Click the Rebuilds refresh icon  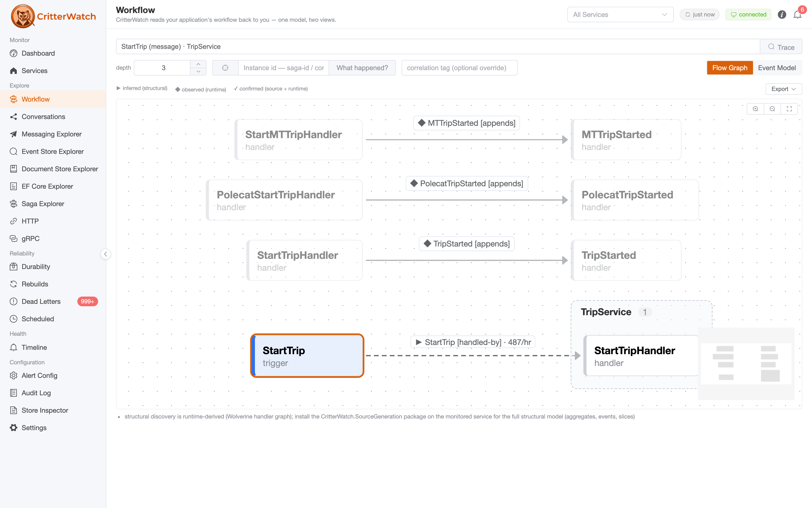click(x=14, y=284)
